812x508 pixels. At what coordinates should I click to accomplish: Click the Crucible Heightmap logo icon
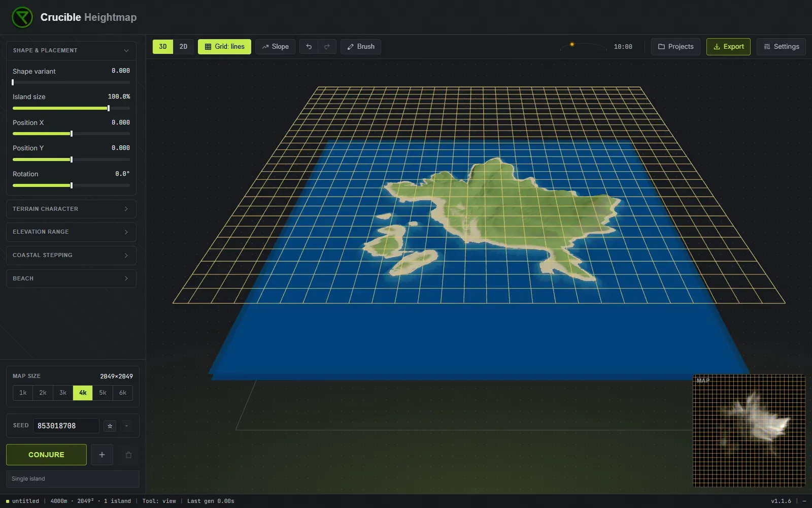[22, 17]
